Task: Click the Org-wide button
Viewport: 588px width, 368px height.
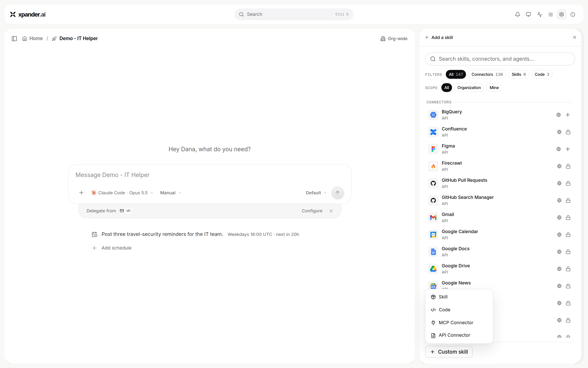Action: pyautogui.click(x=394, y=39)
